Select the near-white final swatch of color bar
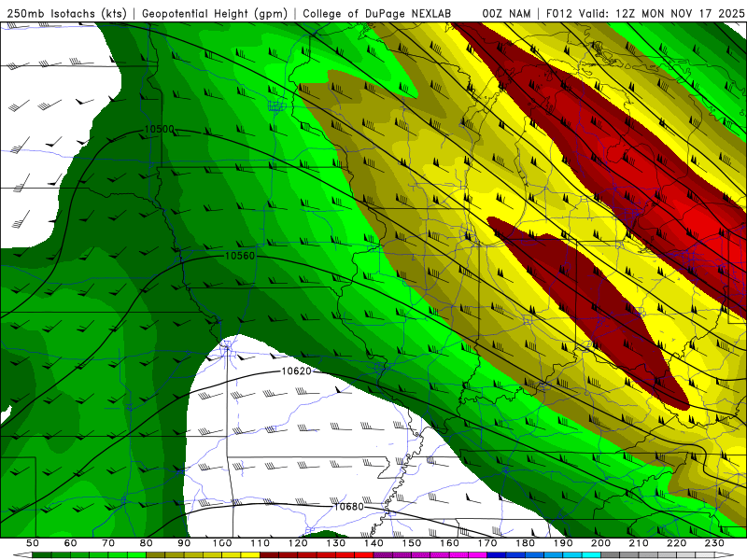The image size is (747, 560). point(705,554)
